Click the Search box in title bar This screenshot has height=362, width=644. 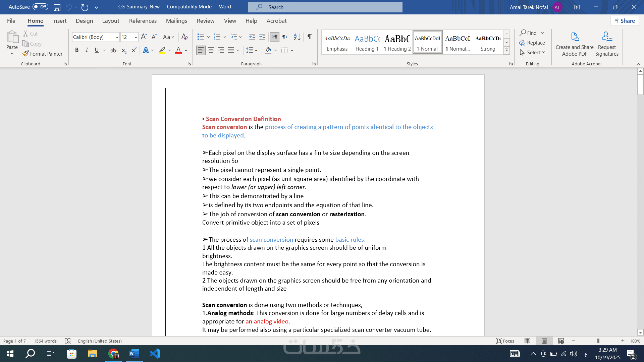[325, 7]
